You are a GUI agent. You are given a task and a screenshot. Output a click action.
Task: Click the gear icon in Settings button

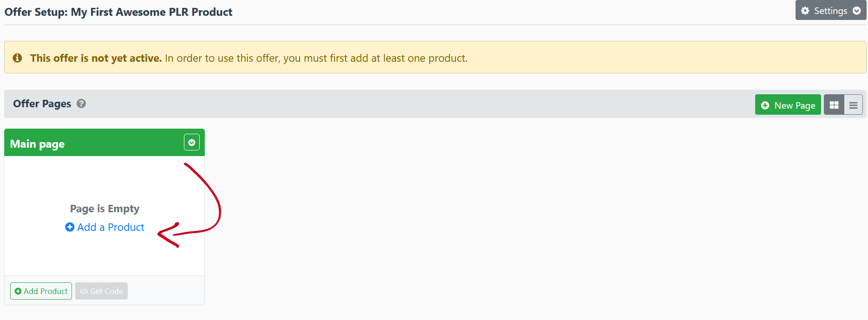click(x=805, y=11)
